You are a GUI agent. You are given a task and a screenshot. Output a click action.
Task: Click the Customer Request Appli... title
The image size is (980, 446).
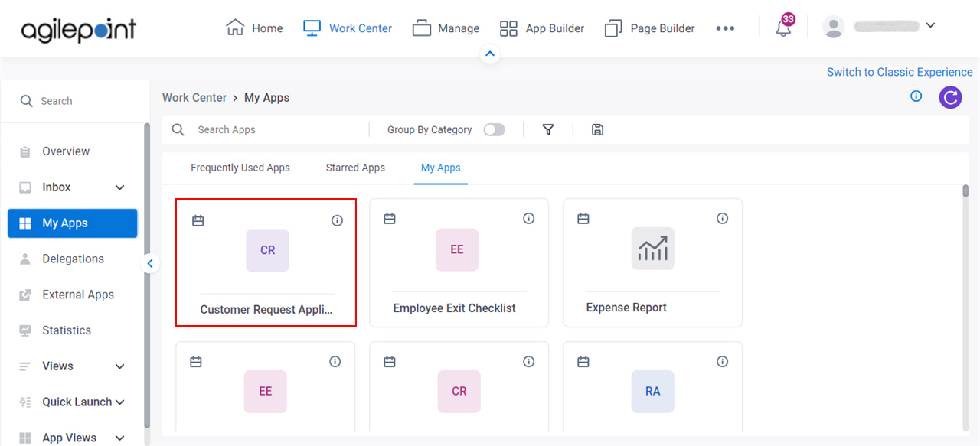coord(266,310)
